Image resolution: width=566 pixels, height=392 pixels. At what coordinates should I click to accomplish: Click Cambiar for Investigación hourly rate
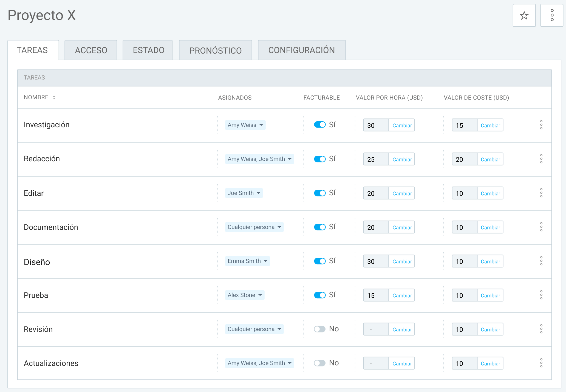(402, 125)
